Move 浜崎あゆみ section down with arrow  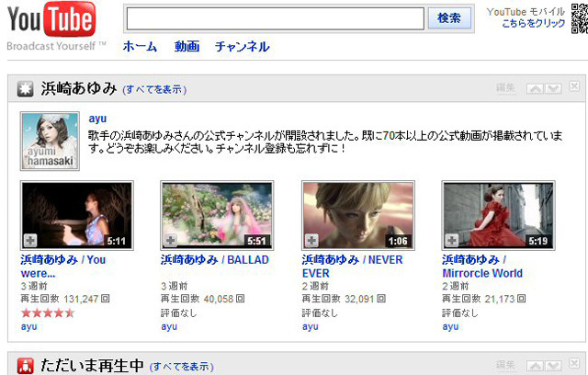[553, 89]
